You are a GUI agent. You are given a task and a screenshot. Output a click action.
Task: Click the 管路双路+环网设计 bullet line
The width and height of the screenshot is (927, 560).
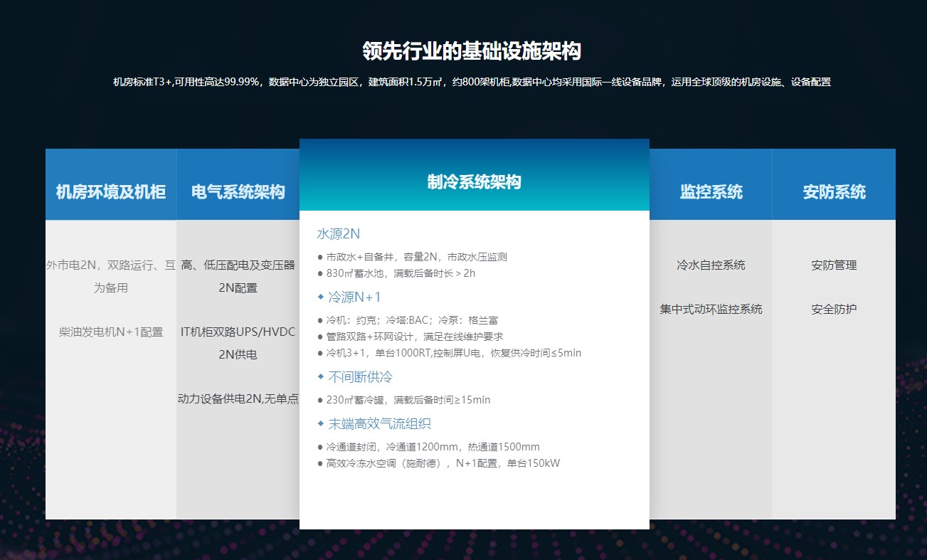coord(410,337)
